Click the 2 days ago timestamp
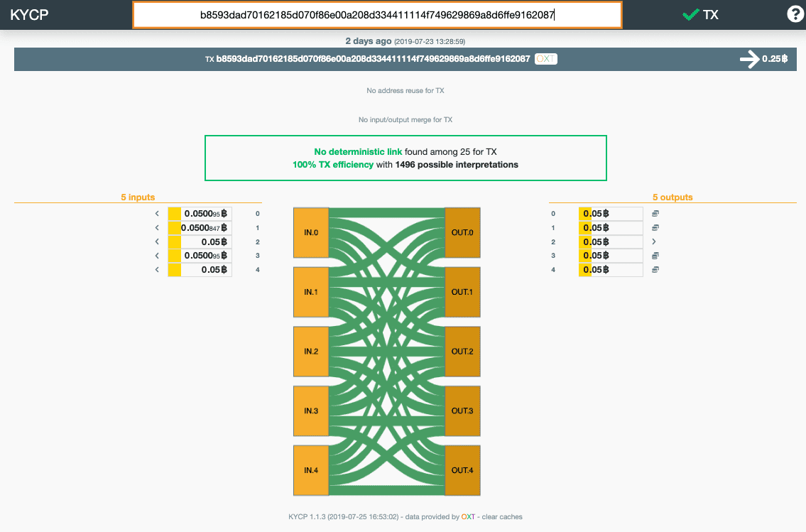 [x=368, y=41]
